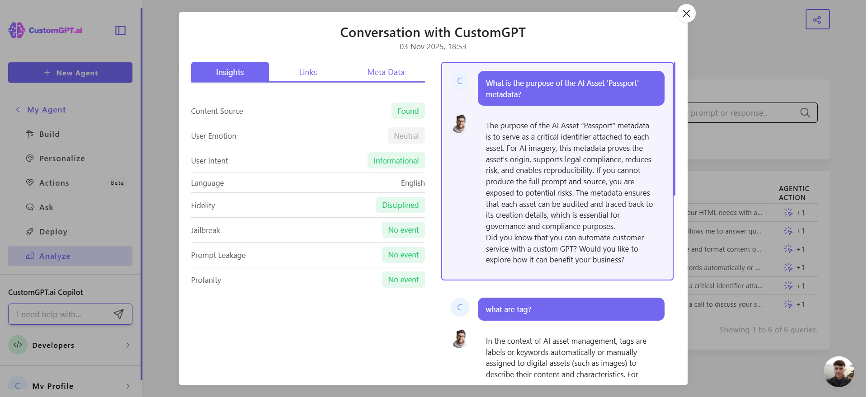Click the 'Disciplined' fidelity badge

[400, 205]
